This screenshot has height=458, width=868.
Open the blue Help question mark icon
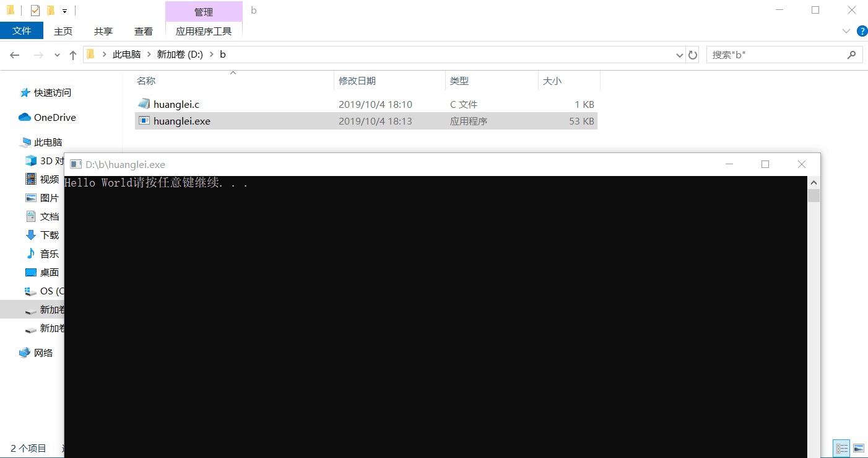click(x=861, y=31)
